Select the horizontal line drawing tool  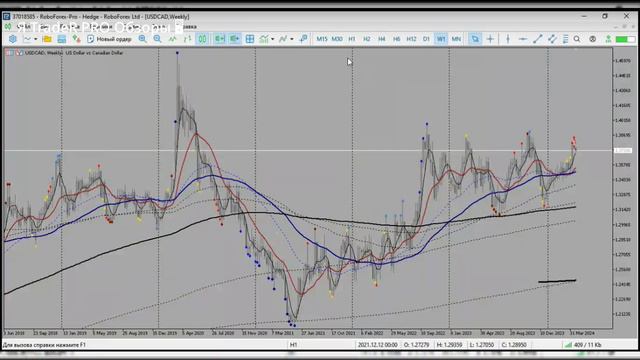point(522,39)
